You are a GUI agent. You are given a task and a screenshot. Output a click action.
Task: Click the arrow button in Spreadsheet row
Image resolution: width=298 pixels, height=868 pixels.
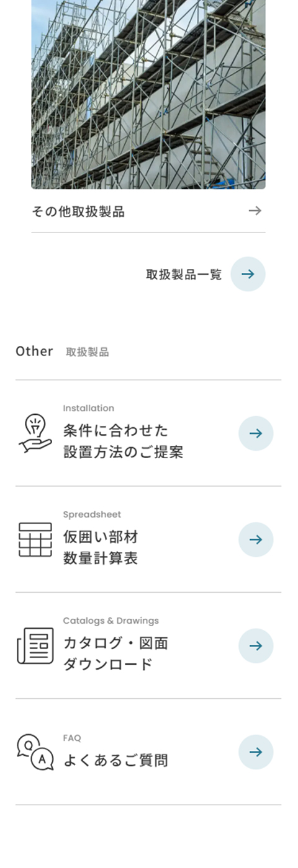pos(256,539)
